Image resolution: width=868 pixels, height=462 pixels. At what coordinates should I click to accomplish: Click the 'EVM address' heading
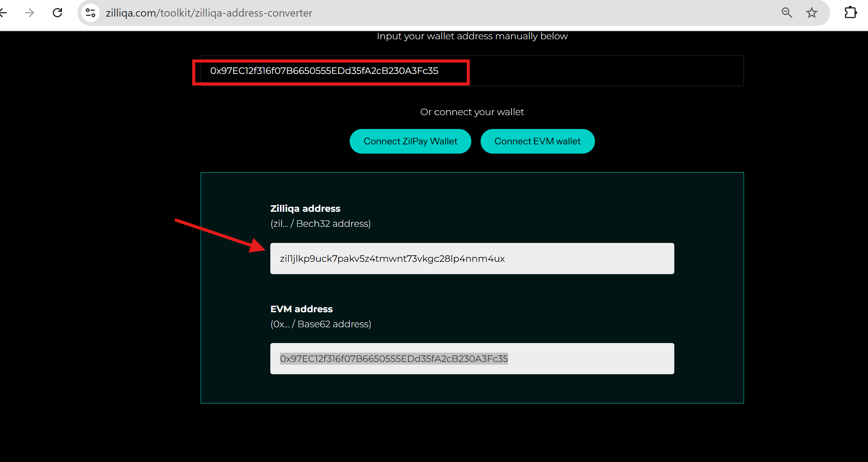301,309
